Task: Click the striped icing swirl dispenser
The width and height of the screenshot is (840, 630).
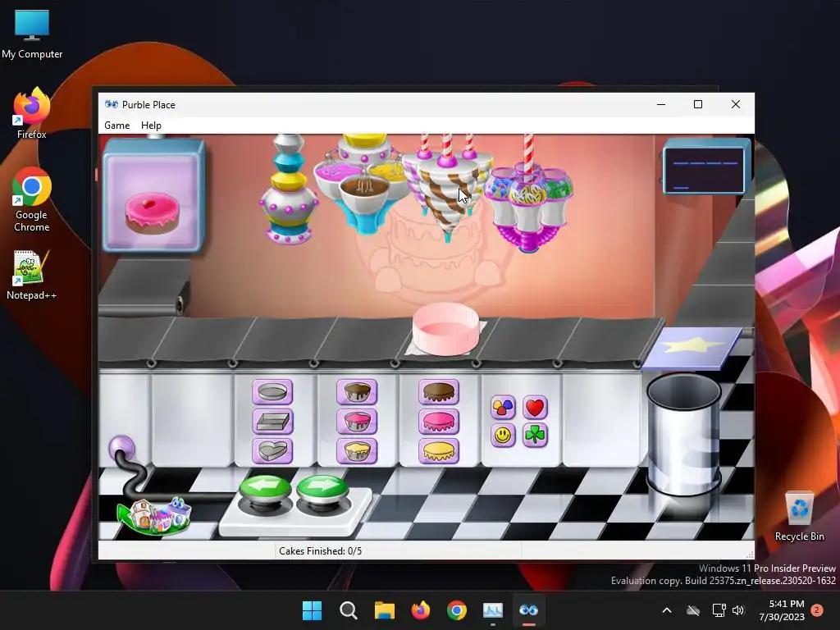Action: [447, 188]
